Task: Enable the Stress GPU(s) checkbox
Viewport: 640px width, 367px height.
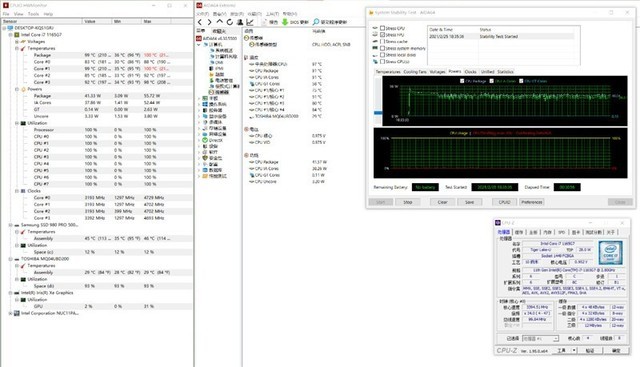Action: pyautogui.click(x=382, y=62)
